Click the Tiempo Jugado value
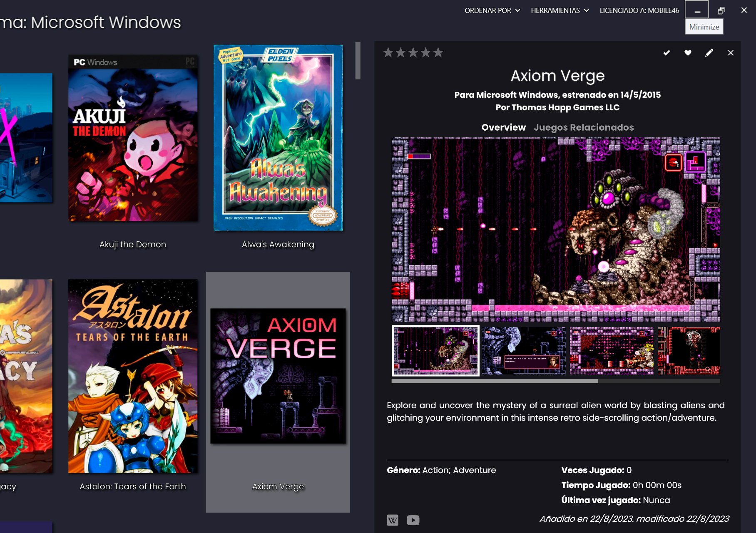This screenshot has height=533, width=756. [657, 485]
